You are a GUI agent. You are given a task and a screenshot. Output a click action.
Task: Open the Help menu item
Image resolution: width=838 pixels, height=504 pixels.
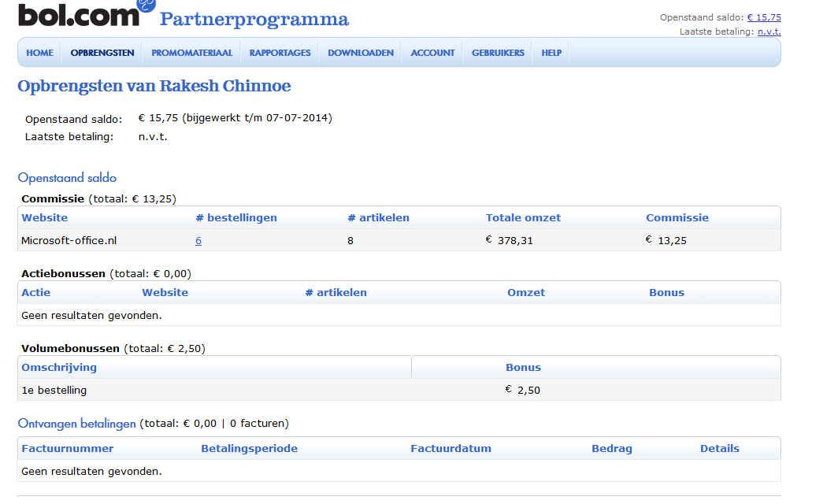coord(551,53)
